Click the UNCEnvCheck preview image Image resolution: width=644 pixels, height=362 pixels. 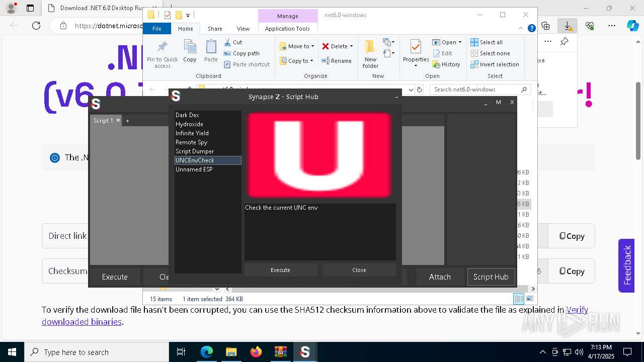click(320, 155)
